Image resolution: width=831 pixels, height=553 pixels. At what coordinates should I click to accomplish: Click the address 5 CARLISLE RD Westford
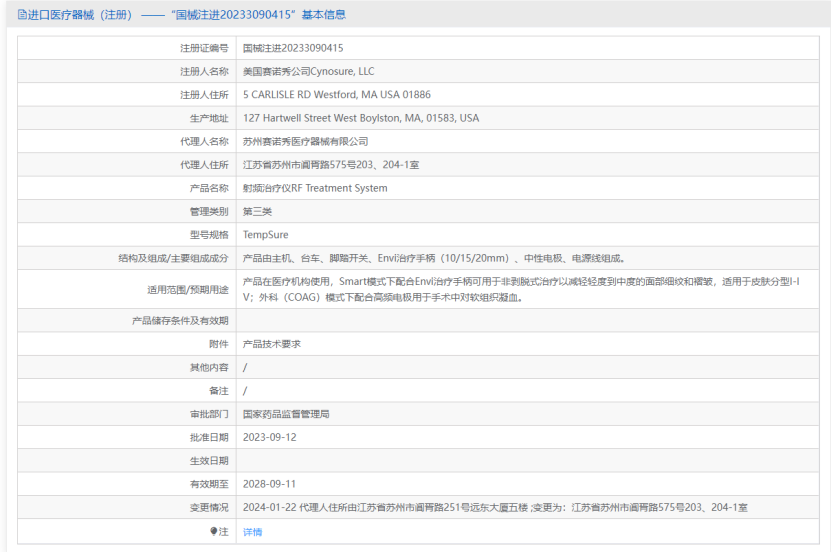tap(336, 94)
